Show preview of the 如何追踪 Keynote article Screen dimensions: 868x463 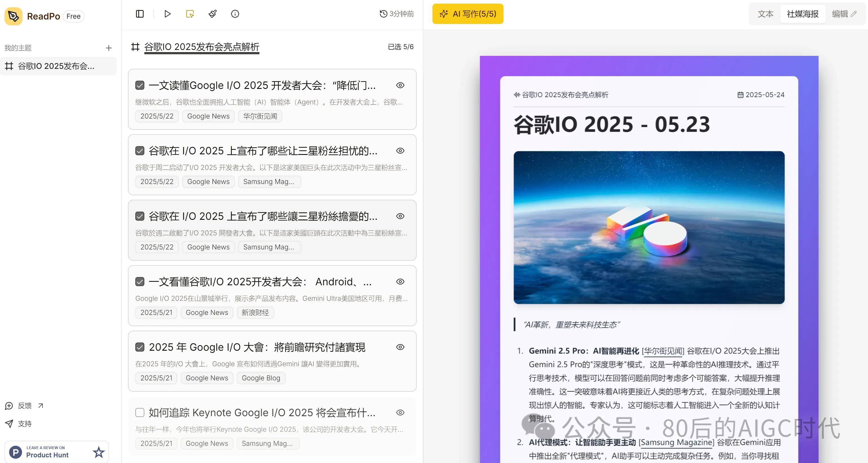point(400,412)
